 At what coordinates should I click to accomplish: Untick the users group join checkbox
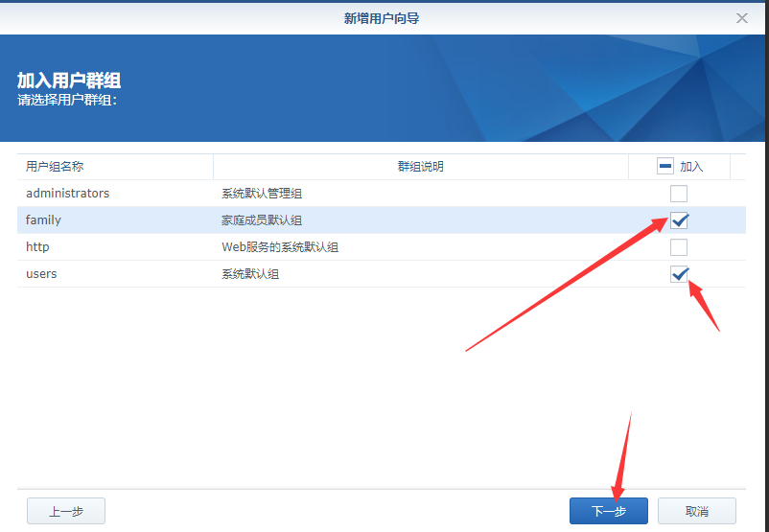coord(679,274)
